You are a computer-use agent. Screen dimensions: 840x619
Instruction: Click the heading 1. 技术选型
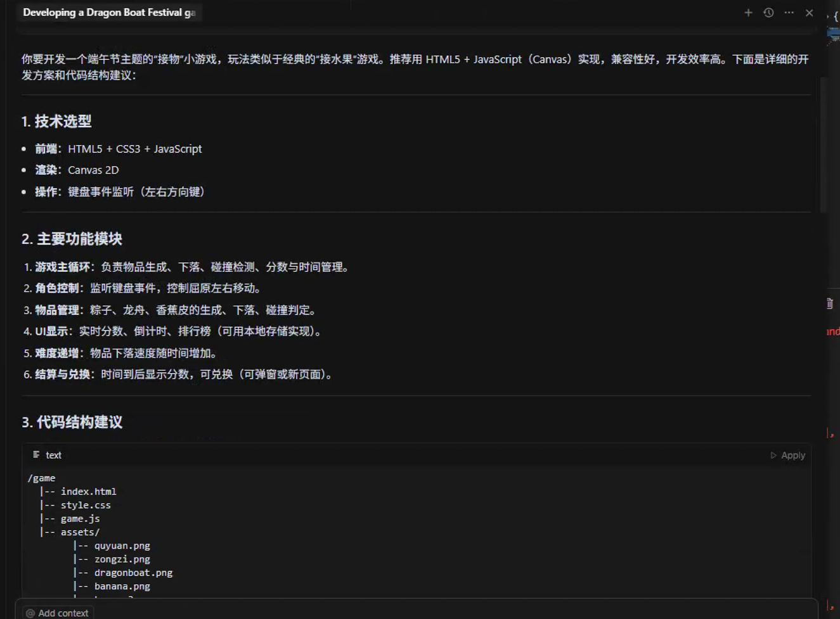pyautogui.click(x=56, y=121)
